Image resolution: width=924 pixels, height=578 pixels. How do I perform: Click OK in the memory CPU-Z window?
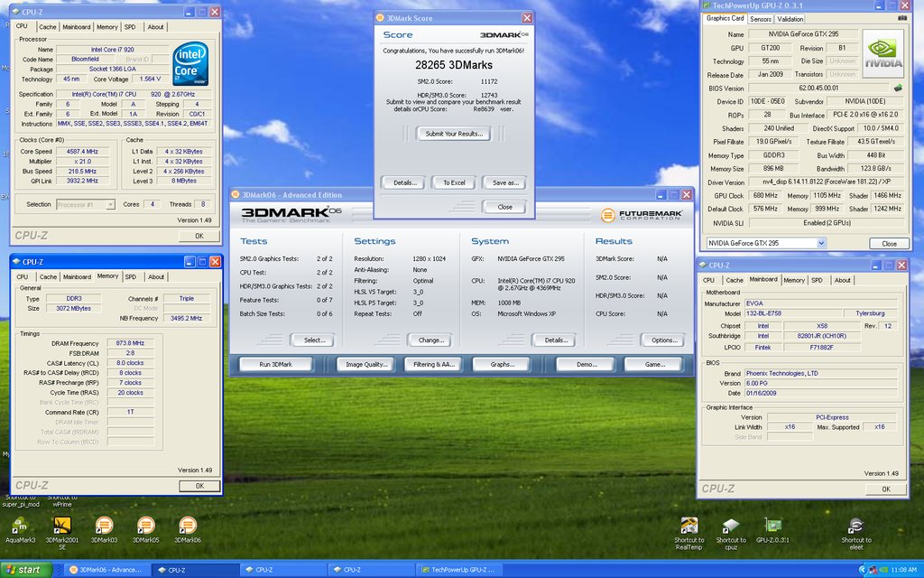click(x=199, y=486)
